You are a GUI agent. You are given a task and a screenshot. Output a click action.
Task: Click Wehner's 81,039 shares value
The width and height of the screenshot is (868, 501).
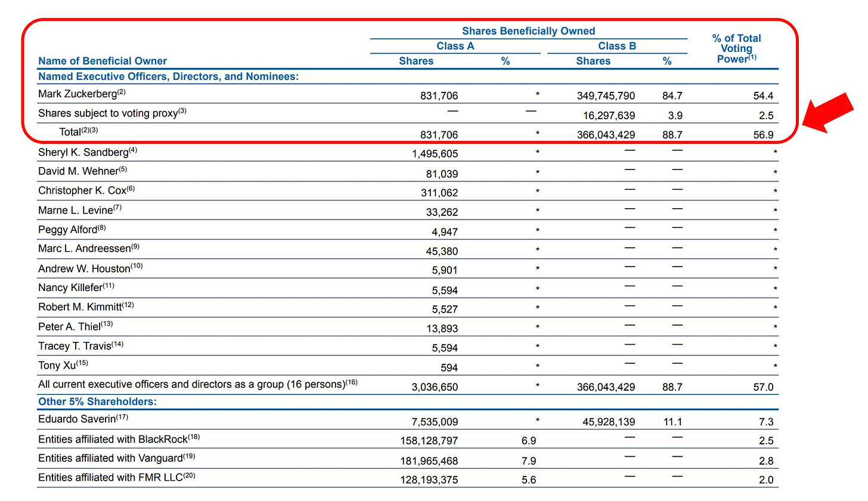click(x=442, y=174)
